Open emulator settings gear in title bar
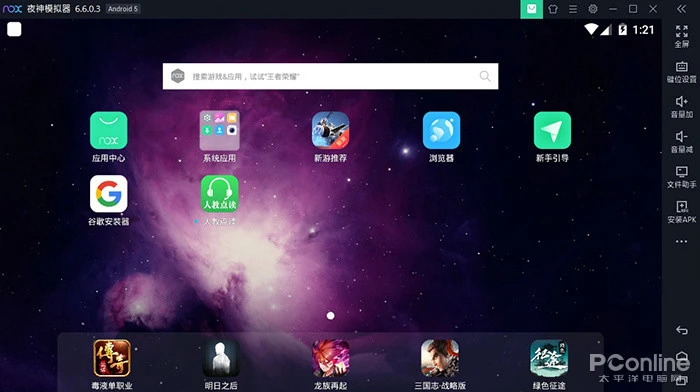The width and height of the screenshot is (700, 392). 593,9
